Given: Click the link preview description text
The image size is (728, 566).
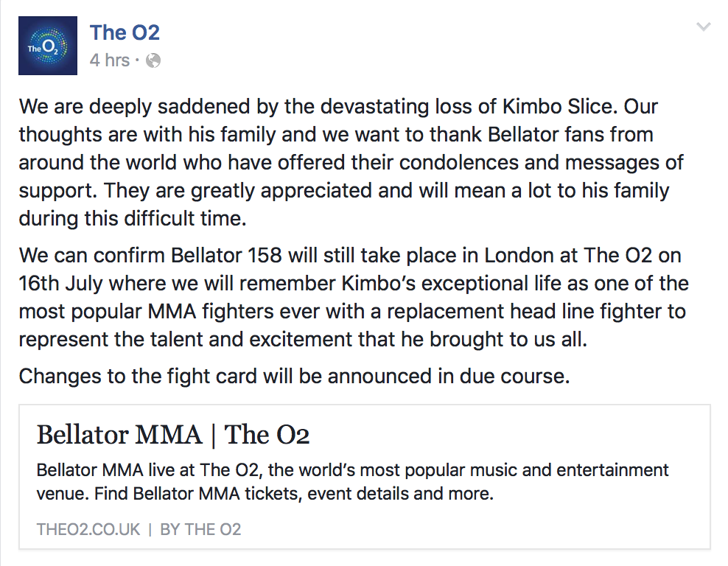Looking at the screenshot, I should coord(352,470).
